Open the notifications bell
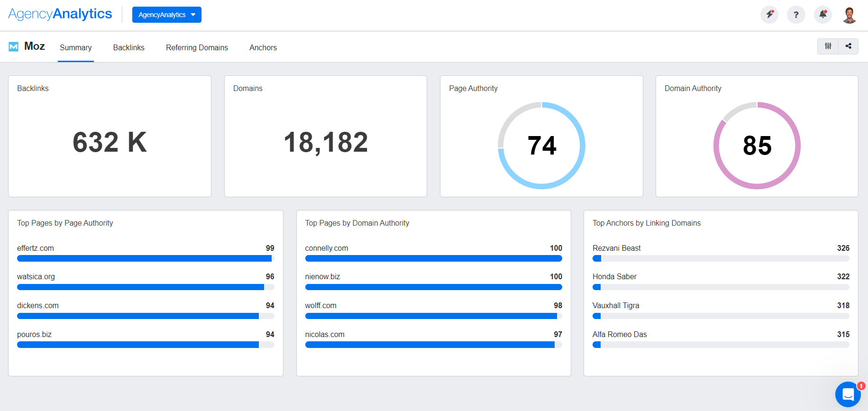The width and height of the screenshot is (868, 411). point(823,15)
